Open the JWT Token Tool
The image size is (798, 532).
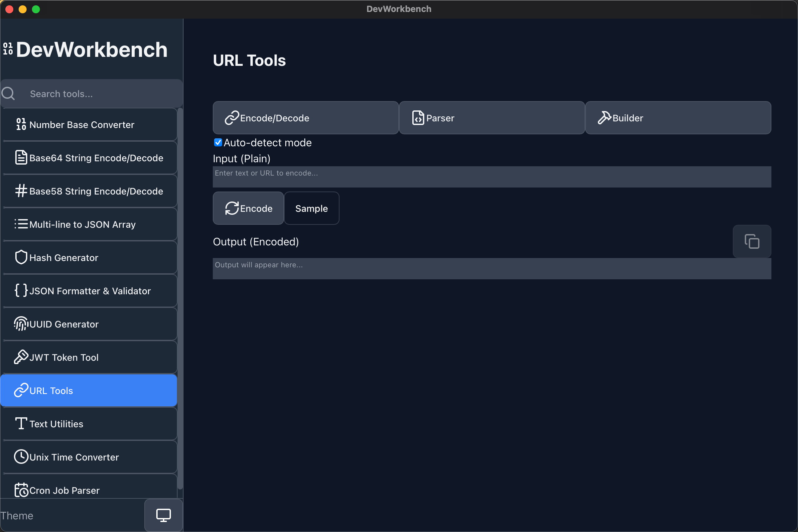pos(89,357)
